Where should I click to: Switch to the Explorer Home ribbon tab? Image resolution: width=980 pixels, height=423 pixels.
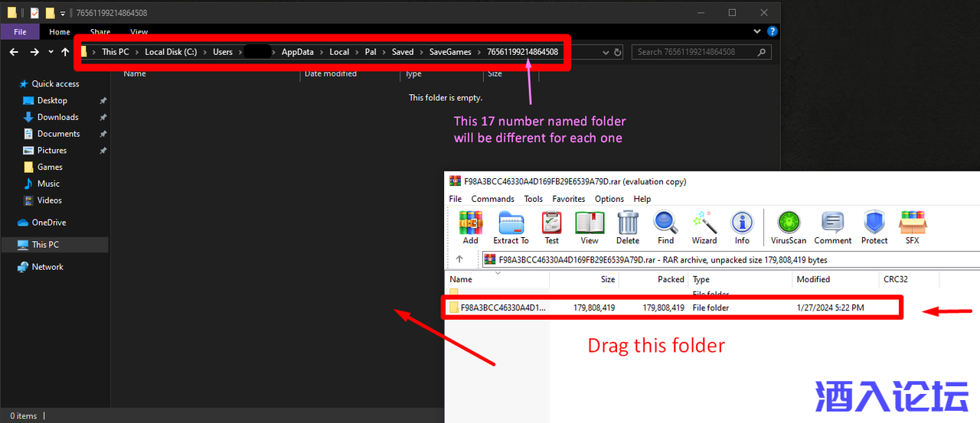(60, 32)
